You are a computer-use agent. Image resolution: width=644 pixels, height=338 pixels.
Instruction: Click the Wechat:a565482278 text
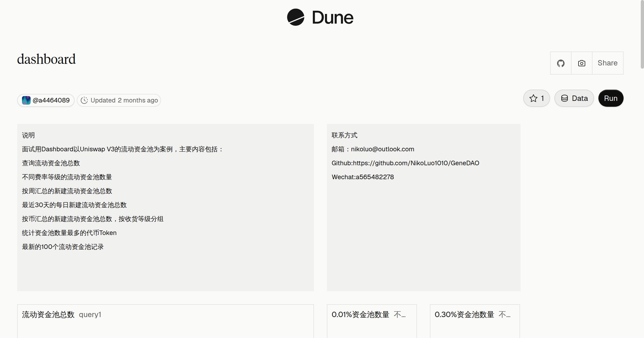363,177
